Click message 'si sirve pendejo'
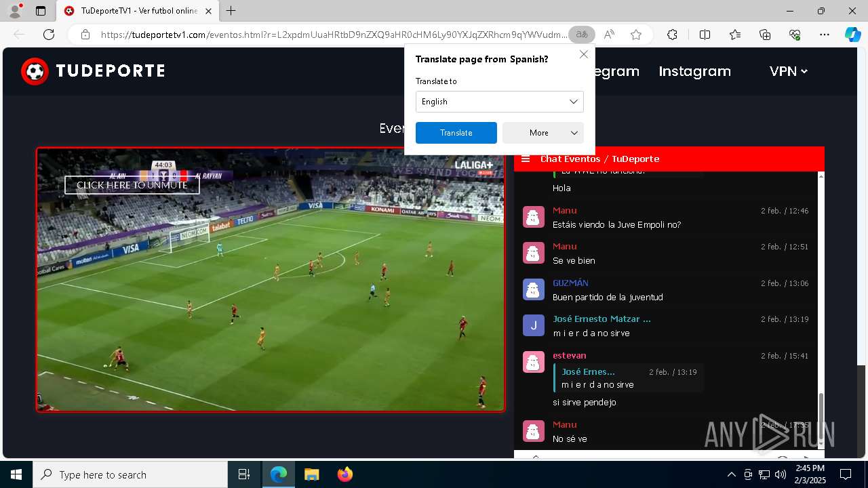 point(584,402)
